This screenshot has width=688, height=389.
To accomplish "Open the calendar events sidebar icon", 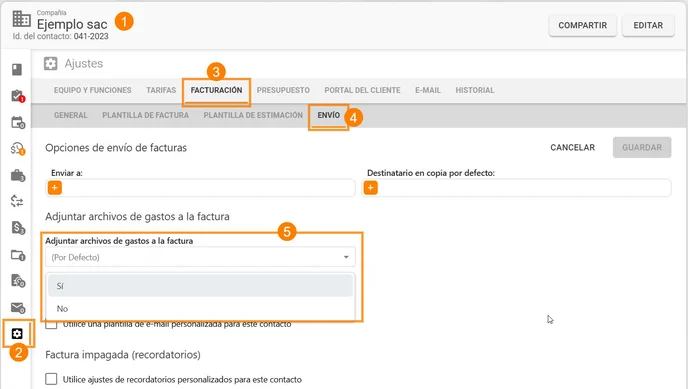I will pyautogui.click(x=18, y=122).
